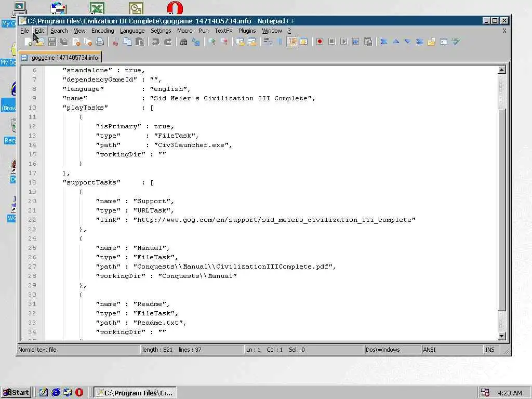Click Run macro multiple times icon
The image size is (532, 399).
click(x=355, y=42)
